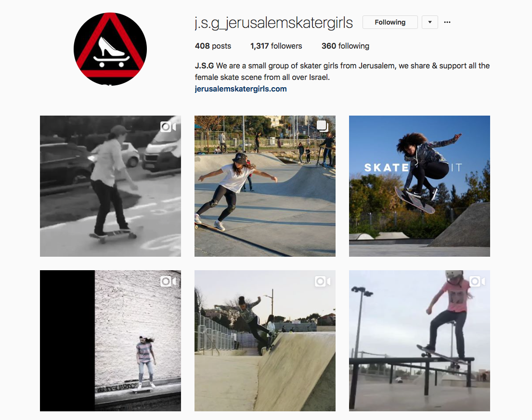The image size is (532, 420).
Task: Toggle the Following button
Action: [x=390, y=22]
